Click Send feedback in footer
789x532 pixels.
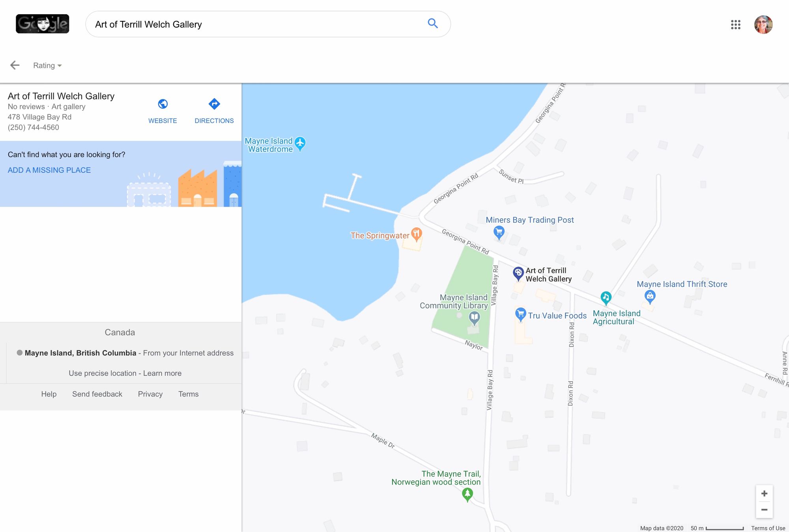point(97,394)
